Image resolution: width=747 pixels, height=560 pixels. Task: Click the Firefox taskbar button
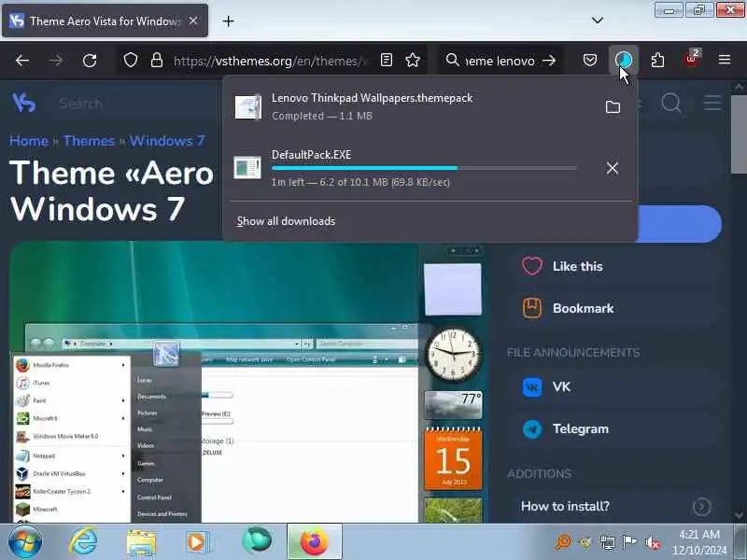pos(315,542)
